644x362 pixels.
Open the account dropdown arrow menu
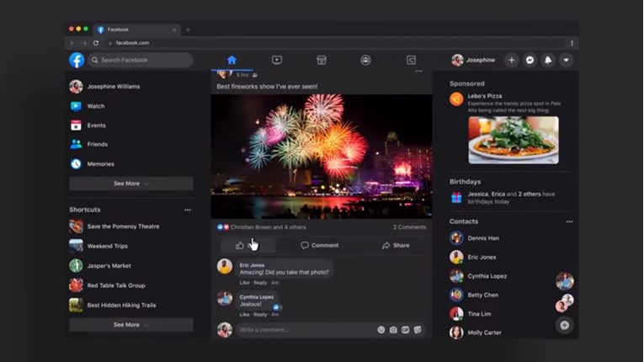pyautogui.click(x=566, y=60)
